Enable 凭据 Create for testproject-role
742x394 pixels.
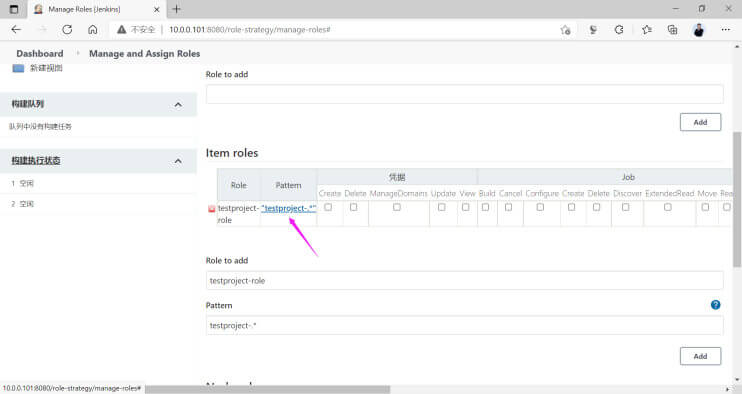tap(328, 207)
